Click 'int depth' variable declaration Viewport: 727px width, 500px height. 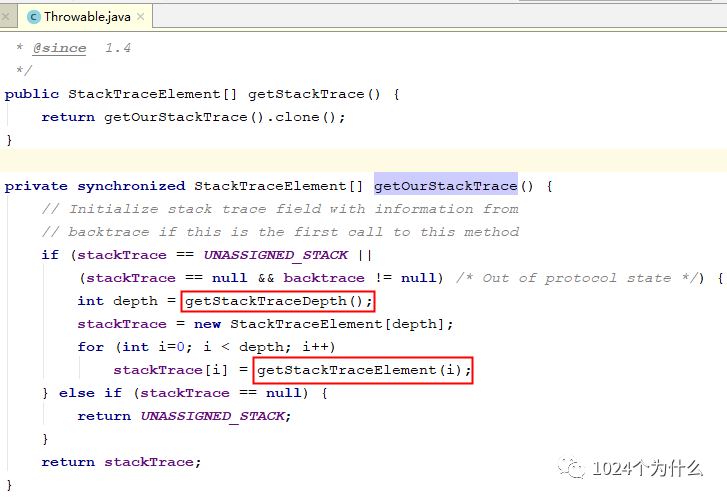tap(118, 301)
